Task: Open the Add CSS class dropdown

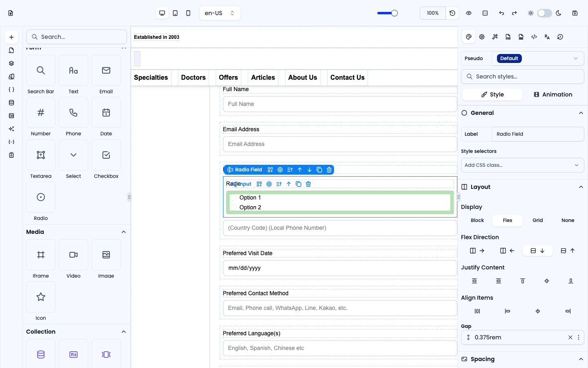Action: coord(523,165)
